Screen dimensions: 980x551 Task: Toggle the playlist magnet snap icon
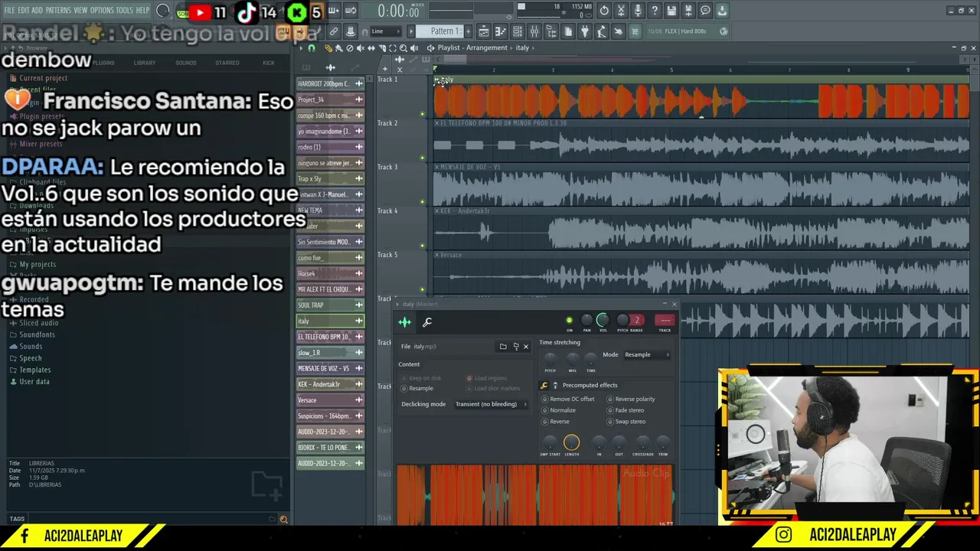coord(312,48)
